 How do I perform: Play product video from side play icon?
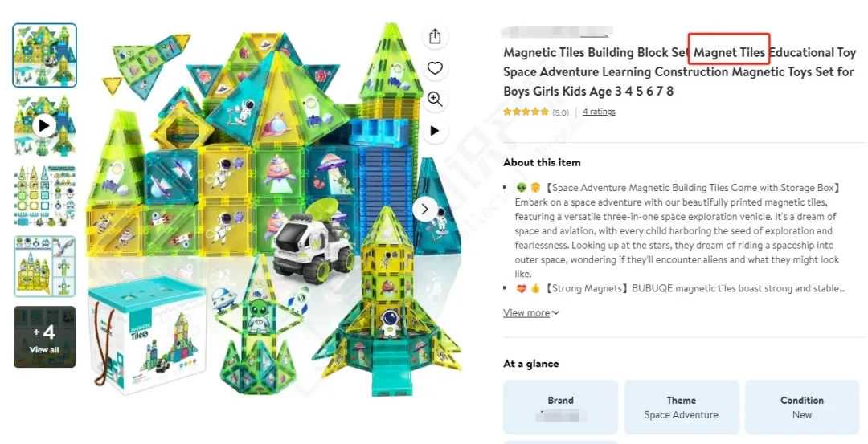(435, 131)
